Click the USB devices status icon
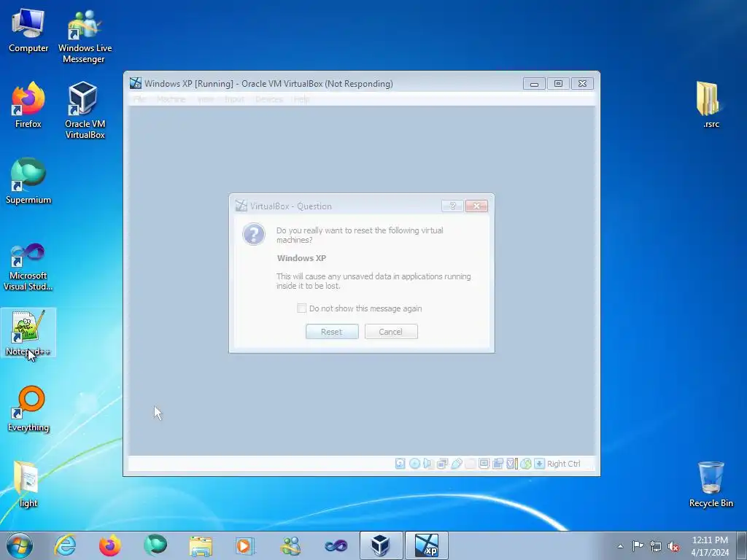Viewport: 747px width, 560px height. pyautogui.click(x=457, y=463)
